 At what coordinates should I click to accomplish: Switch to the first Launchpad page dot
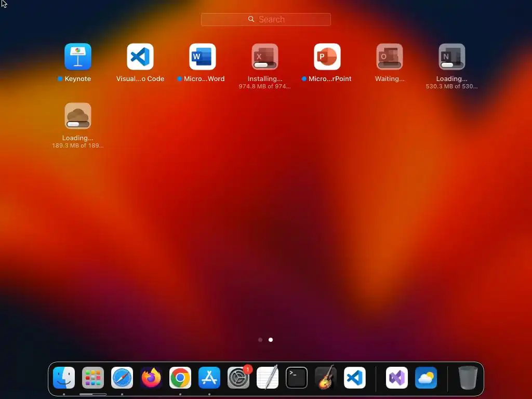260,340
